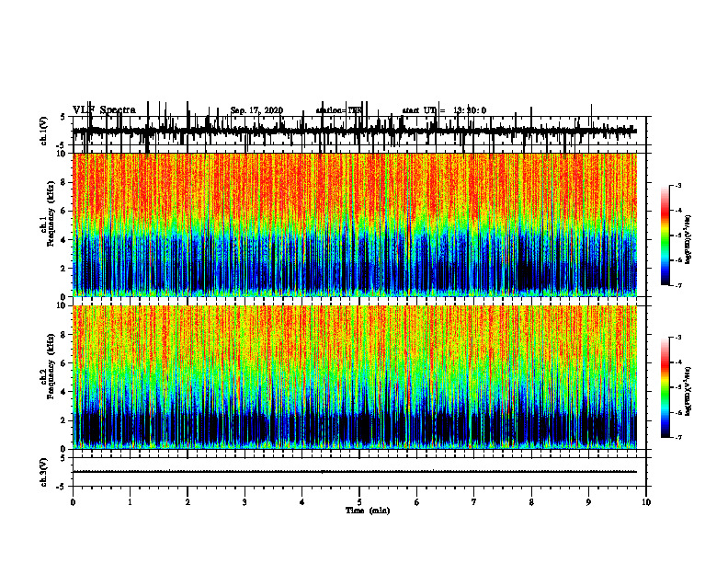
Task: Click the ch.1 spectrogram panel
Action: click(x=358, y=224)
